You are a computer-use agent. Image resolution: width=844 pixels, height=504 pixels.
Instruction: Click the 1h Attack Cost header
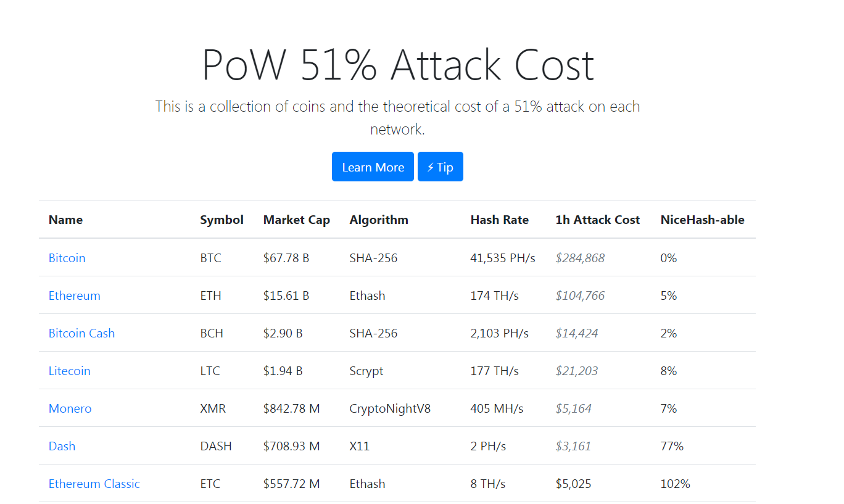click(x=598, y=220)
